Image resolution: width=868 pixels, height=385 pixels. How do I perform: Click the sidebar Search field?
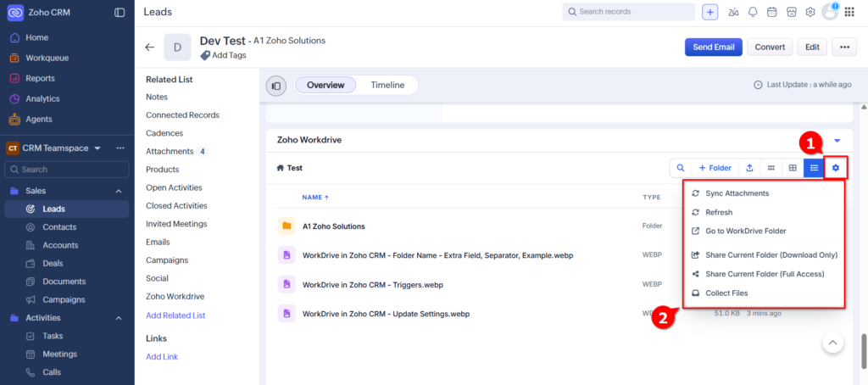(67, 170)
